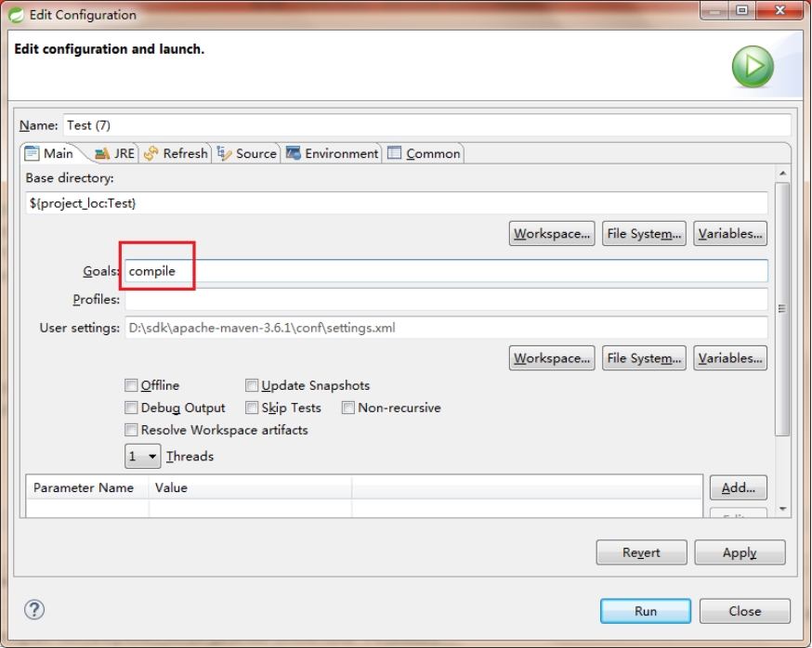
Task: Click the green Run arrow icon in header
Action: (x=753, y=66)
